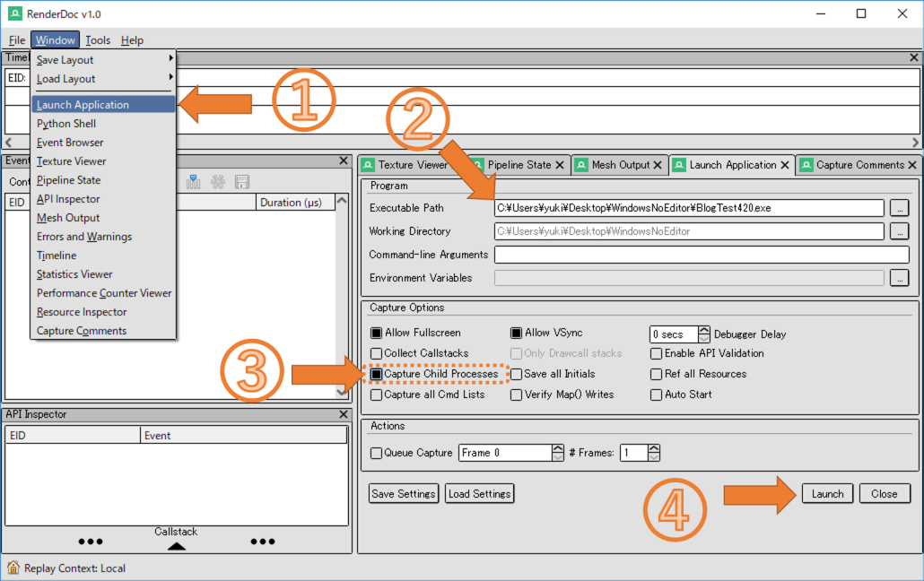Click the Replay Context house icon

click(x=13, y=568)
